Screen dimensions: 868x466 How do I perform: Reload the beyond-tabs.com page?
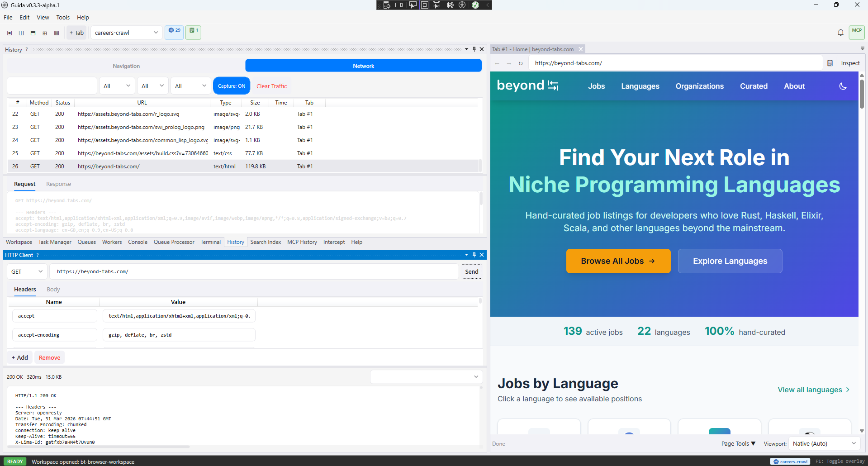point(521,63)
